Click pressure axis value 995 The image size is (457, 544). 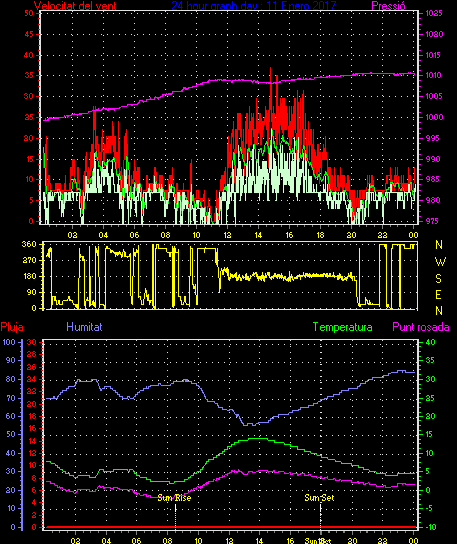tap(433, 138)
